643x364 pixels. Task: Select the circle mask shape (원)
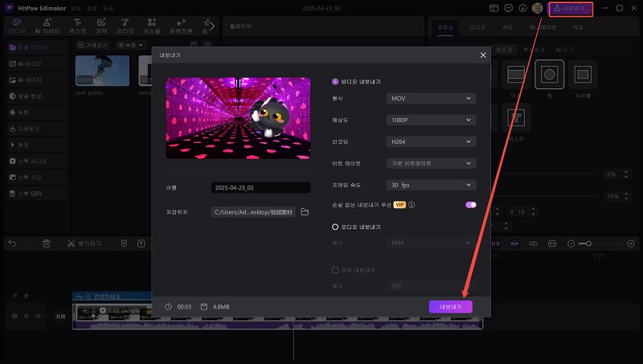(x=549, y=74)
